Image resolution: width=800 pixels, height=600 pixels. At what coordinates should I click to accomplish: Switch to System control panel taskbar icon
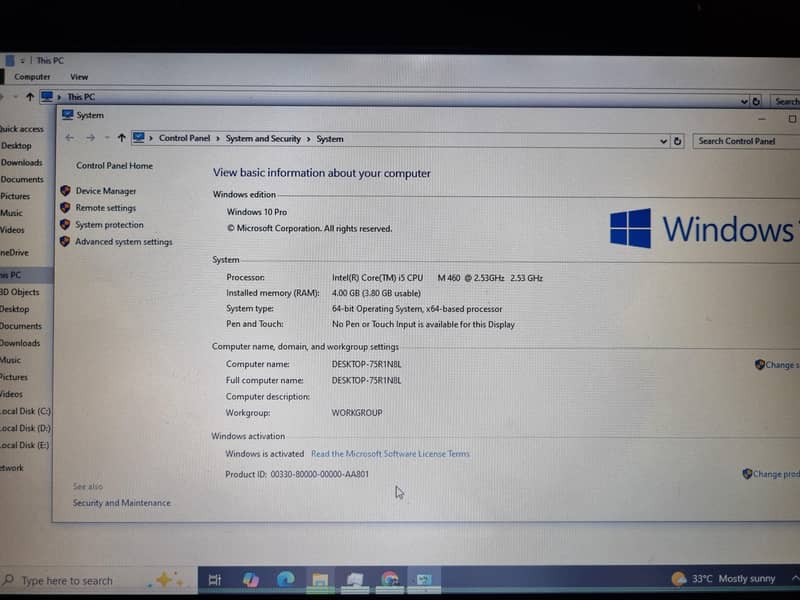click(423, 580)
